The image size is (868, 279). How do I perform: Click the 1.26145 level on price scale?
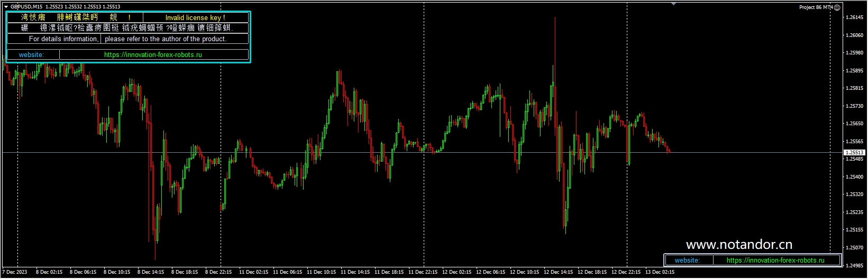pyautogui.click(x=854, y=17)
